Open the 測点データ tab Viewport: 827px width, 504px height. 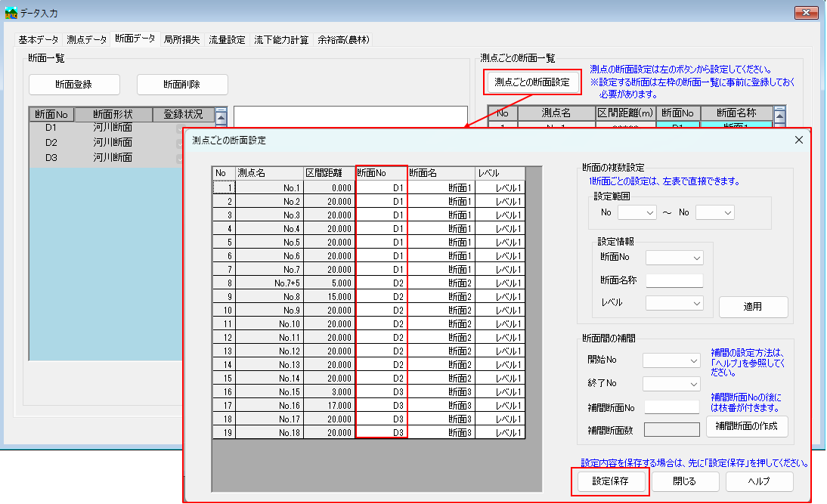(87, 40)
